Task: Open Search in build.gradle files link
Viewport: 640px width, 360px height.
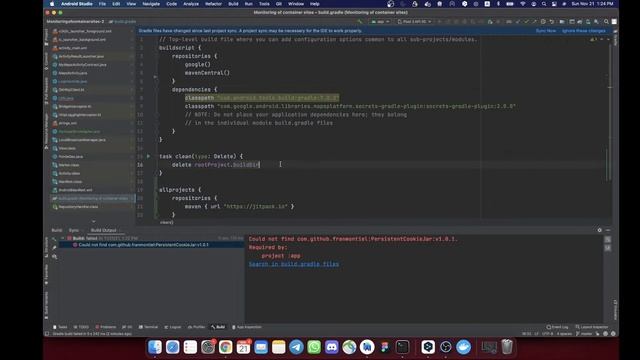Action: click(x=293, y=264)
